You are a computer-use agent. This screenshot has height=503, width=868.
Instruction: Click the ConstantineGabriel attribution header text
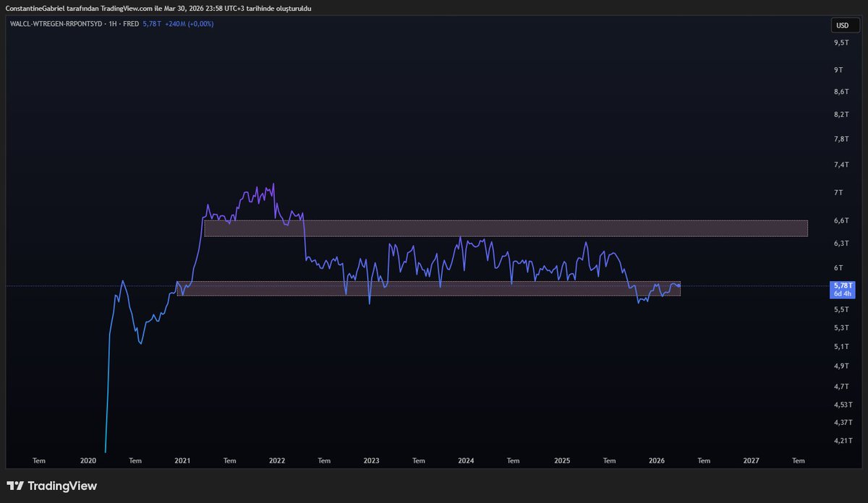(157, 7)
